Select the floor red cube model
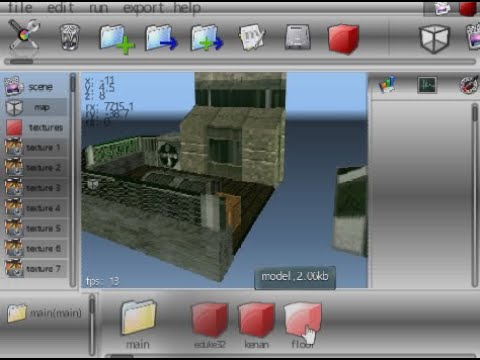 click(x=303, y=325)
